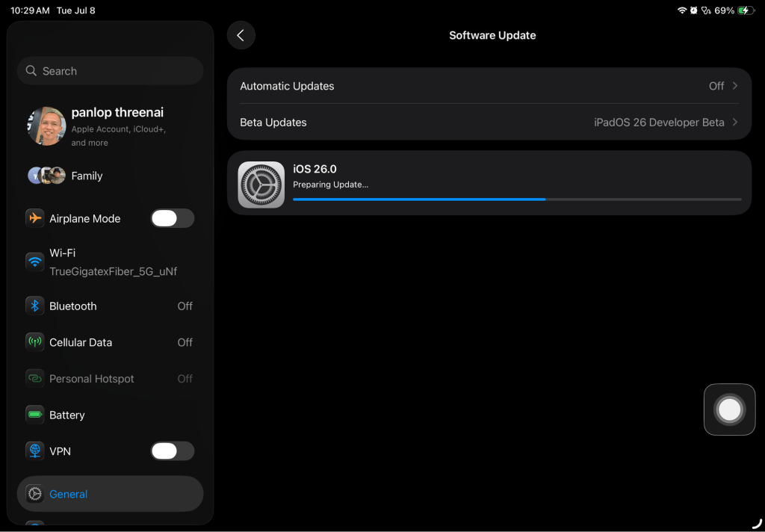Toggle the VPN switch on

173,451
